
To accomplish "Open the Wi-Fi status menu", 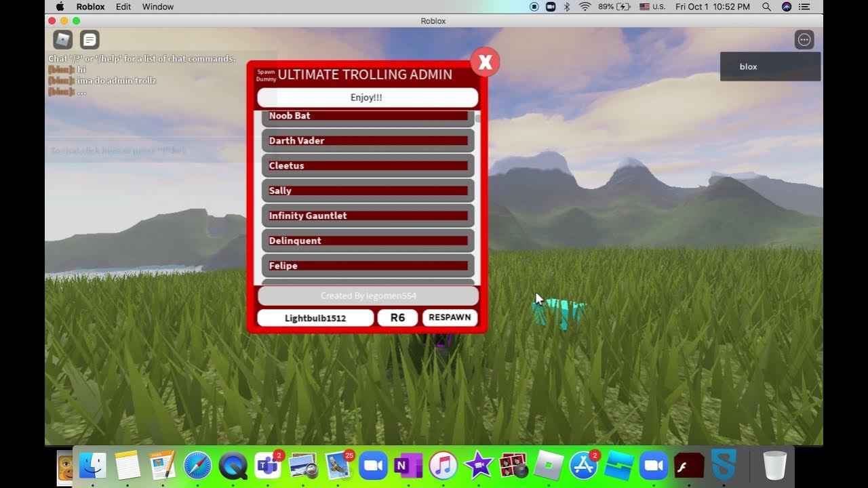I will (585, 7).
